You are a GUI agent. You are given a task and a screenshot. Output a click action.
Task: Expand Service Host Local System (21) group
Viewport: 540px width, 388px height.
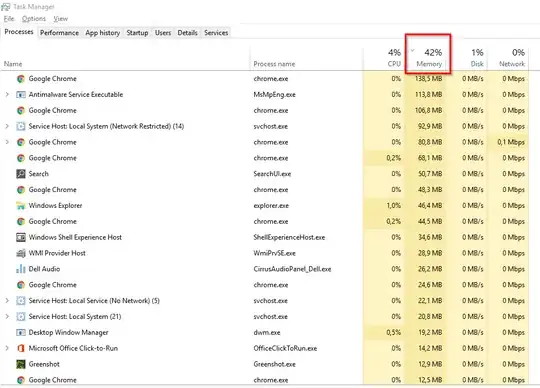pos(7,316)
